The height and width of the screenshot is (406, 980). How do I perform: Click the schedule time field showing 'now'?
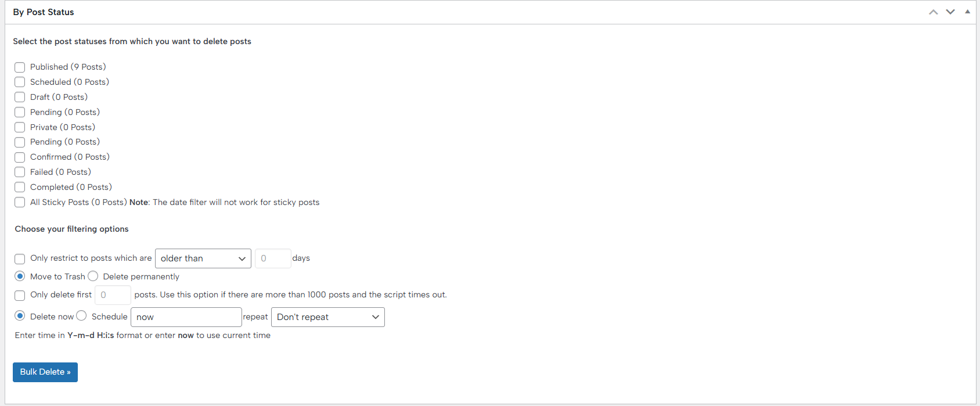(x=186, y=317)
